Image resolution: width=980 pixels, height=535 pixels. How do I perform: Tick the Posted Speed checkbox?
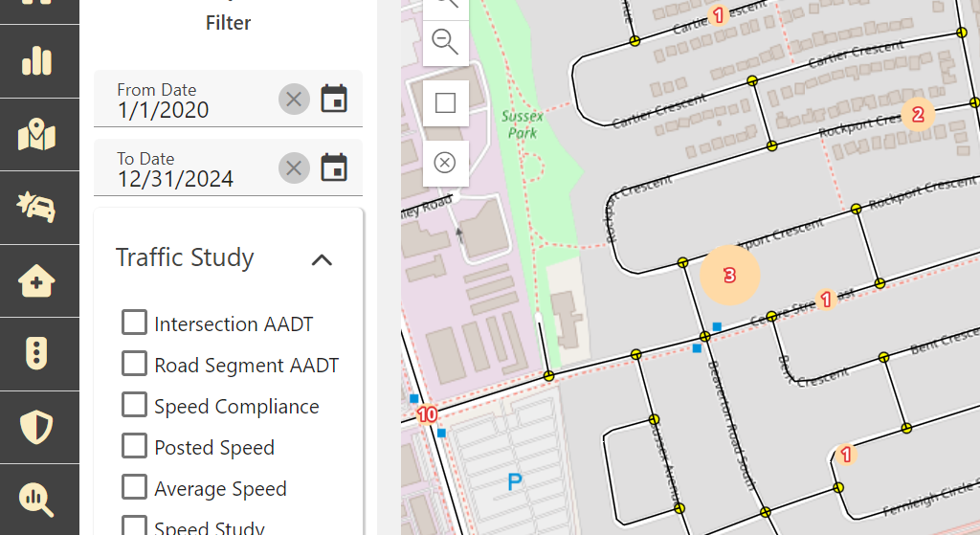coord(134,447)
